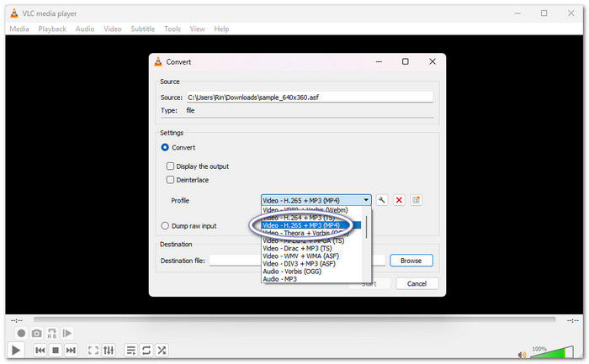589x364 pixels.
Task: Click the Convert dialog cone icon
Action: [158, 62]
